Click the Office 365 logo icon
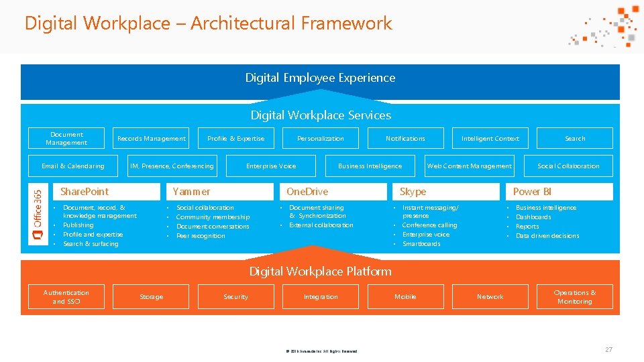Image resolution: width=644 pixels, height=362 pixels. click(38, 235)
